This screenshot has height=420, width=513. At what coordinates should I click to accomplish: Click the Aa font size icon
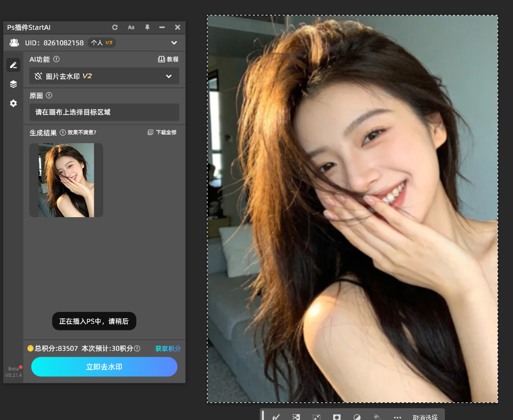(x=131, y=27)
